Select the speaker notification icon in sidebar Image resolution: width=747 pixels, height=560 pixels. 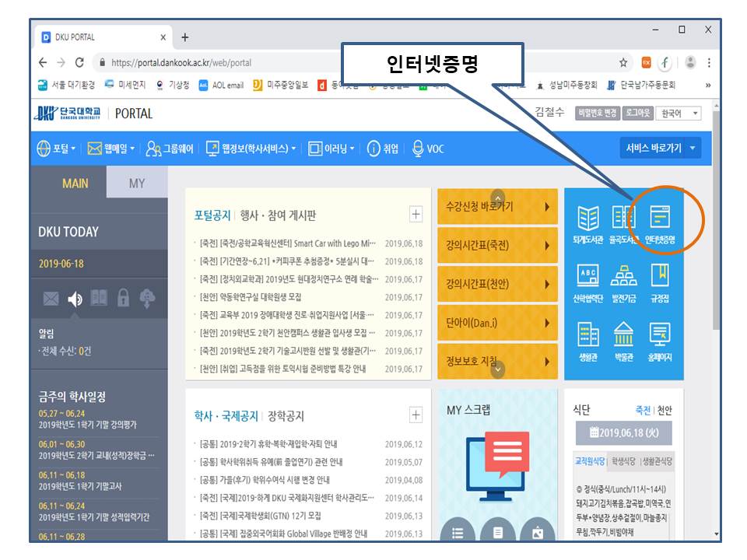point(75,299)
